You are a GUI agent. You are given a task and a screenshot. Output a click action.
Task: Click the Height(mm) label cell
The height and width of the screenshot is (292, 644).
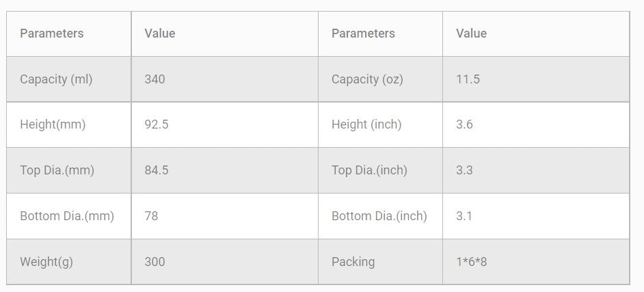[x=53, y=124]
